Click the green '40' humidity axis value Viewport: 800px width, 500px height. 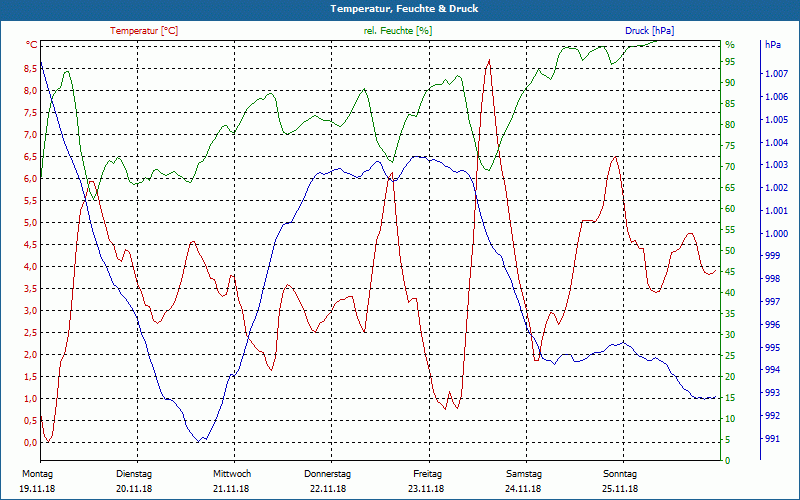(730, 293)
